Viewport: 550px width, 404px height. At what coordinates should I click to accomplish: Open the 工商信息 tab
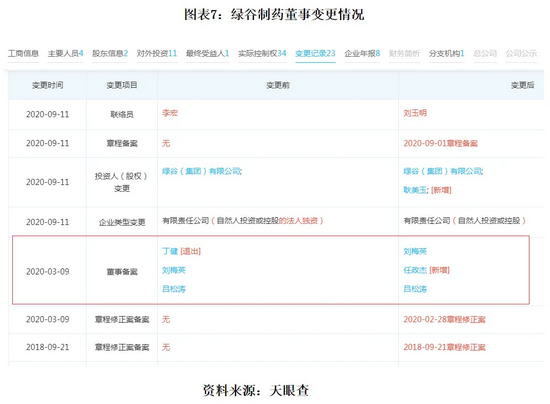(23, 53)
